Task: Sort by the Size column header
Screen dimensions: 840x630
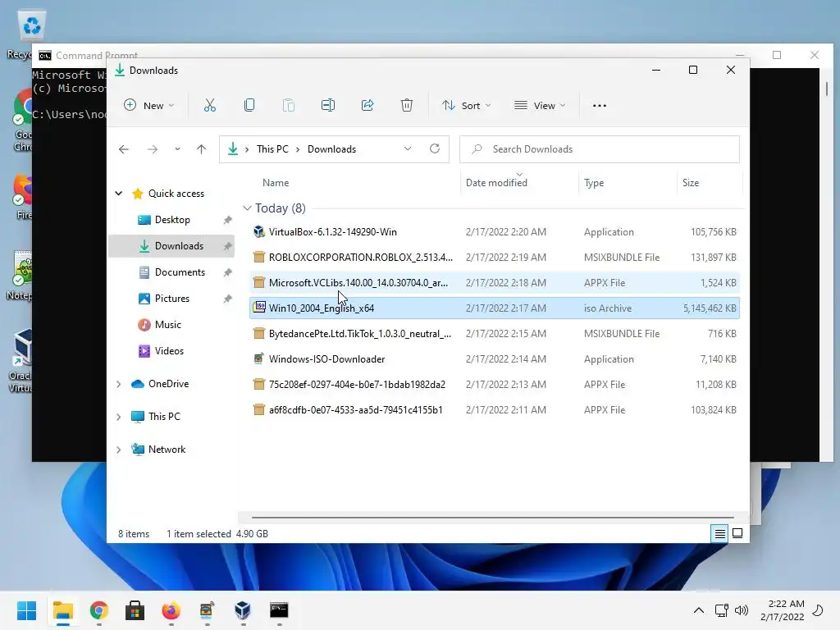Action: [x=691, y=183]
